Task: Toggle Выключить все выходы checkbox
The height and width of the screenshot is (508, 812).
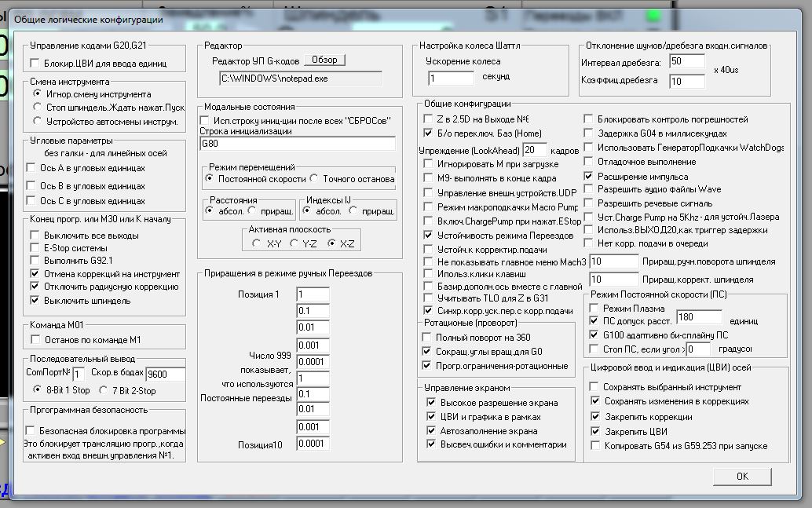Action: pos(35,235)
